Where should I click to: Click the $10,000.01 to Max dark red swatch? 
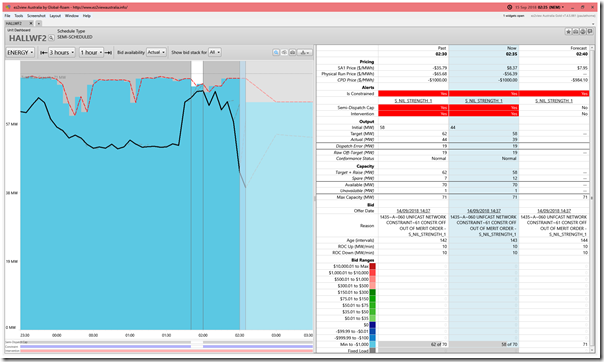tap(372, 266)
